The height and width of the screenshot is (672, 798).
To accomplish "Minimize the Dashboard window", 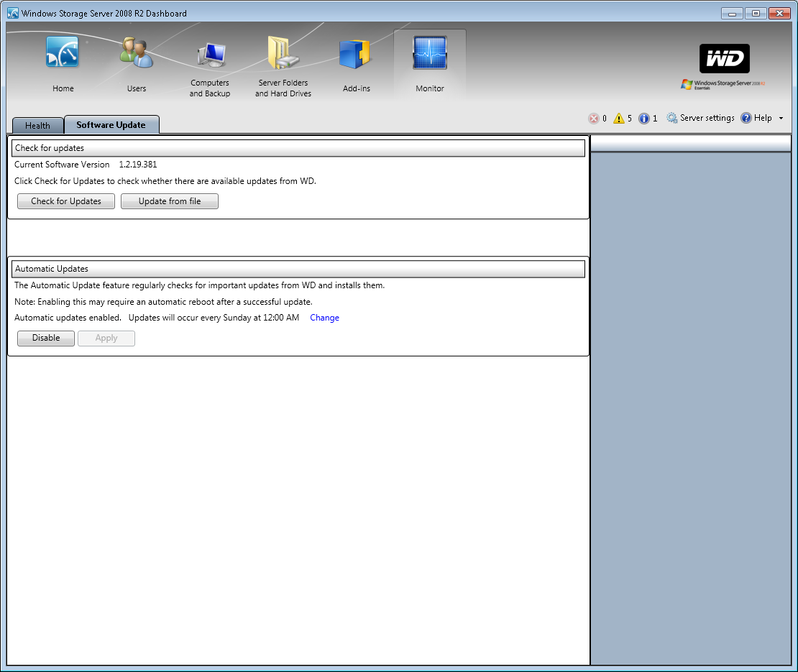I will [x=732, y=14].
